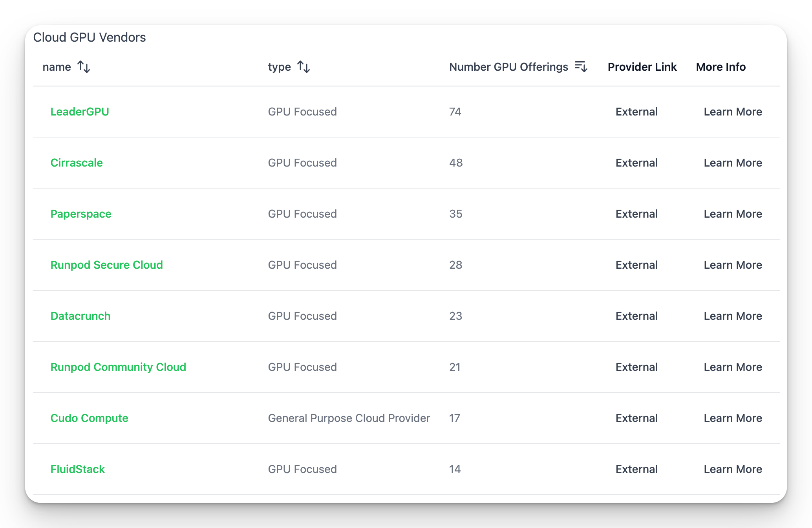
Task: Open Cudo Compute vendor details
Action: [x=89, y=418]
